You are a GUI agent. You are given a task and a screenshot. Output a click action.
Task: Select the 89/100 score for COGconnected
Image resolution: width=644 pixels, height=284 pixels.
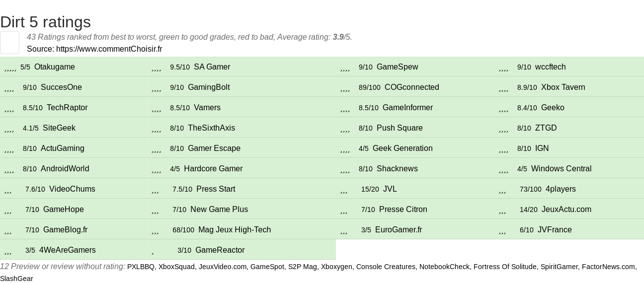370,87
